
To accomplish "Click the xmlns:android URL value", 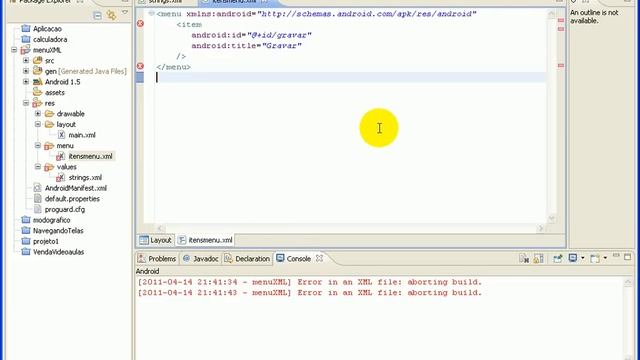I will pyautogui.click(x=367, y=14).
